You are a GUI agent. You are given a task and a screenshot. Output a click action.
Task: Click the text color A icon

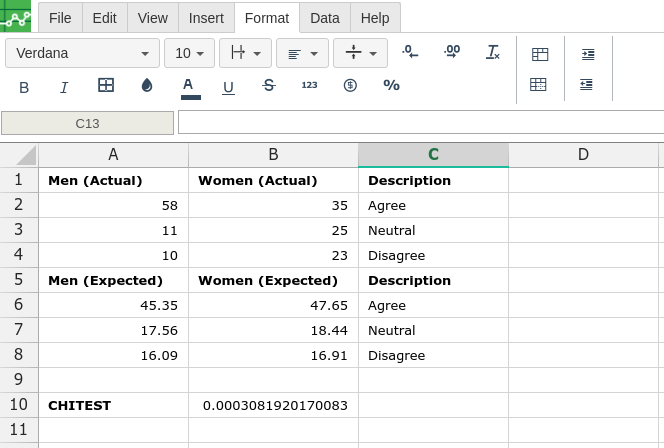pyautogui.click(x=188, y=87)
